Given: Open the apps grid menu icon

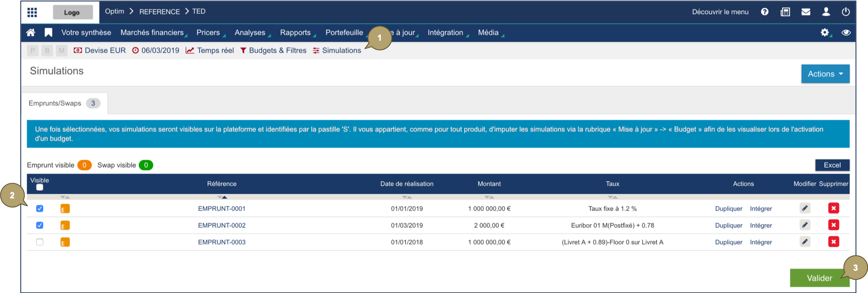Looking at the screenshot, I should [32, 12].
